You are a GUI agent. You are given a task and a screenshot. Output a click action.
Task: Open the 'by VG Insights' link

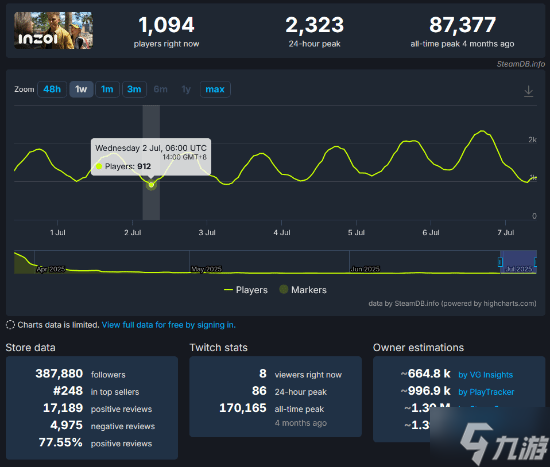(x=485, y=375)
